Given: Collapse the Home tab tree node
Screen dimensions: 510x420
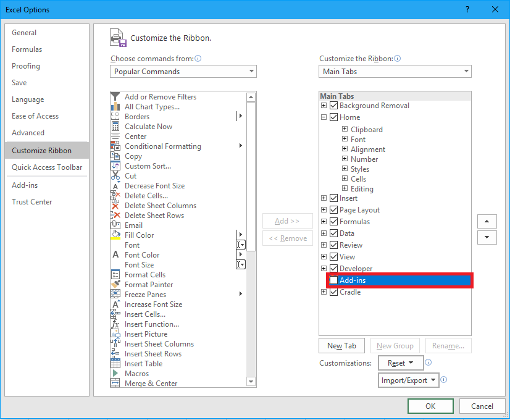Looking at the screenshot, I should point(324,117).
